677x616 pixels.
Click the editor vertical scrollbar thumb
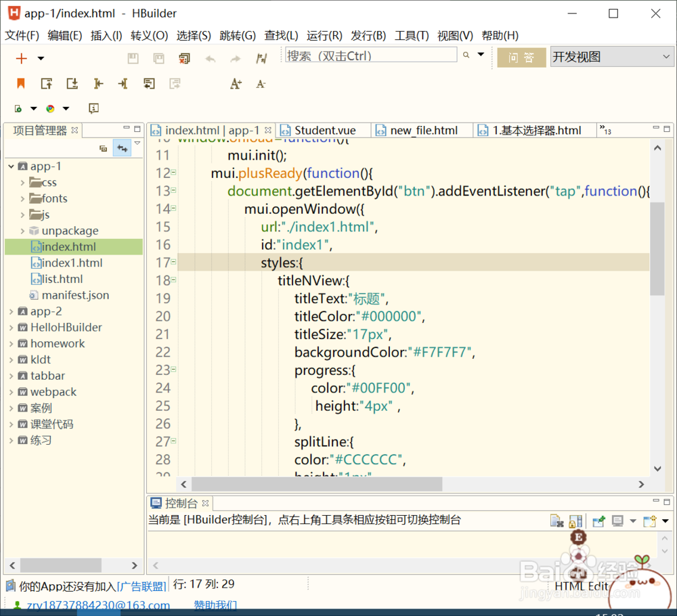click(x=657, y=248)
